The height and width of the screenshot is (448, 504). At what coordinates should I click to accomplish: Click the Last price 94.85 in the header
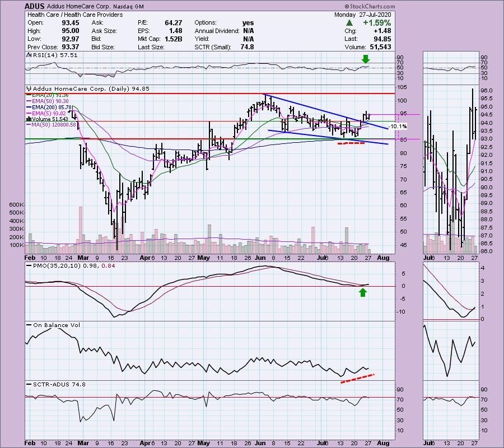coord(382,39)
